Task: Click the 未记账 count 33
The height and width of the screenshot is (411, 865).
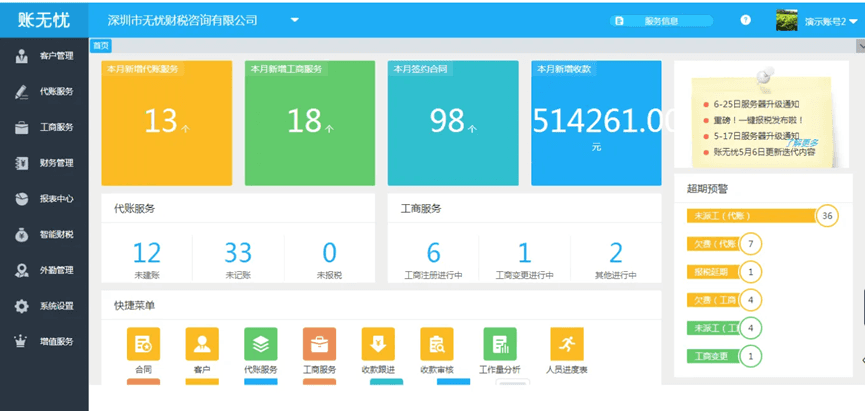Action: (238, 253)
